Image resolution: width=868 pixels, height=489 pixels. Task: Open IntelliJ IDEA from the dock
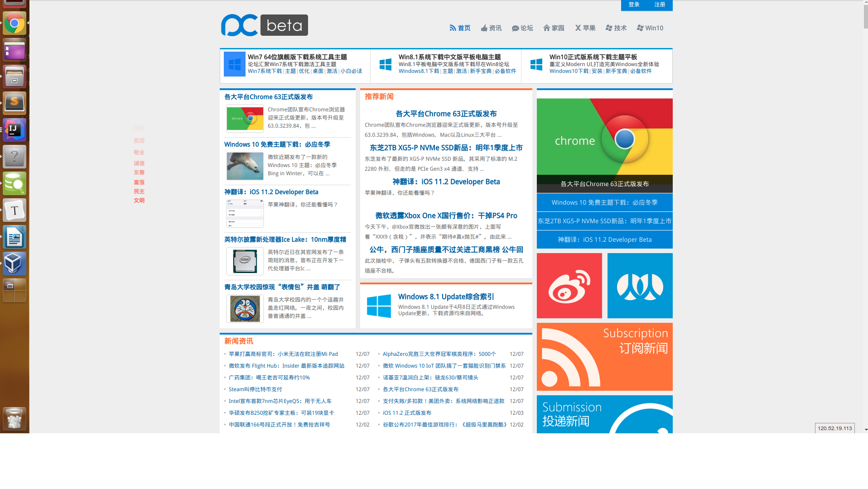pos(14,130)
